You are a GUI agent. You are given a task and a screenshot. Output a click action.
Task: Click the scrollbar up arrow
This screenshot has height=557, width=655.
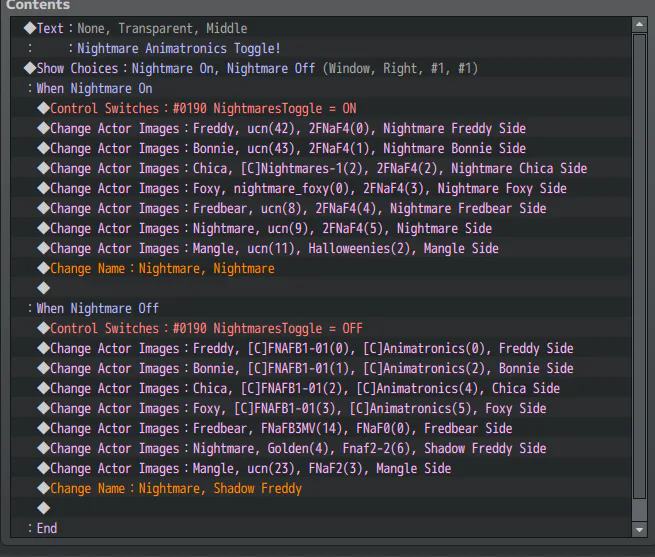click(x=639, y=25)
